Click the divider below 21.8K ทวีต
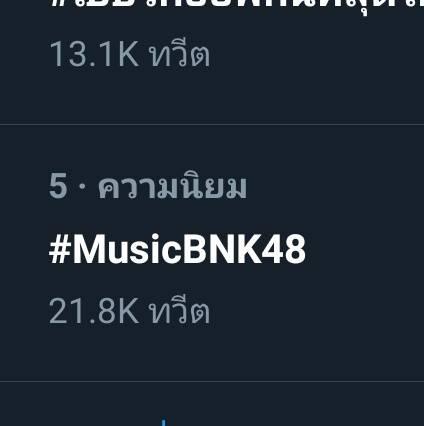Viewport: 424px width, 426px height. tap(212, 381)
